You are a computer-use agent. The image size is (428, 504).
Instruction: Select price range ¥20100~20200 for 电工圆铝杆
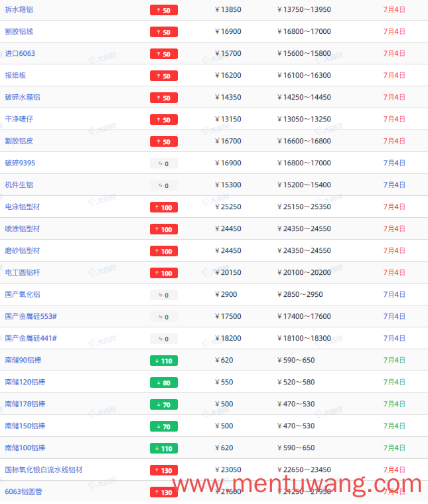tap(304, 272)
